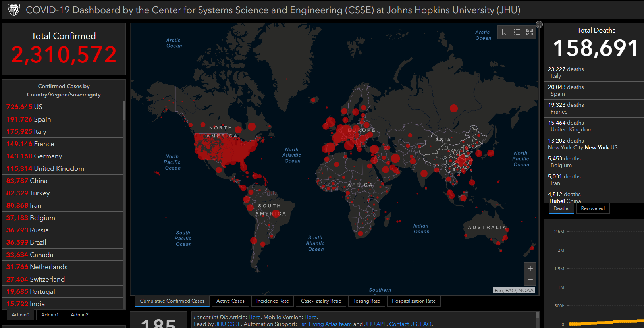Screen dimensions: 644x328
Task: Click the FAQ link
Action: pos(426,324)
